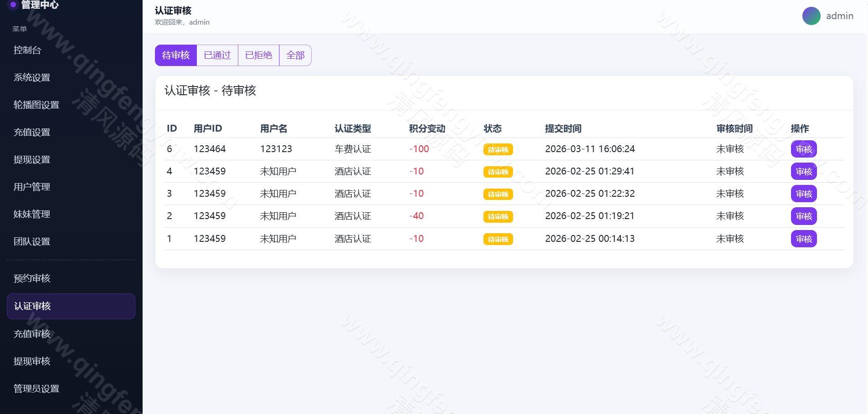Image resolution: width=868 pixels, height=414 pixels.
Task: Open 充值设置 in sidebar
Action: coord(71,132)
